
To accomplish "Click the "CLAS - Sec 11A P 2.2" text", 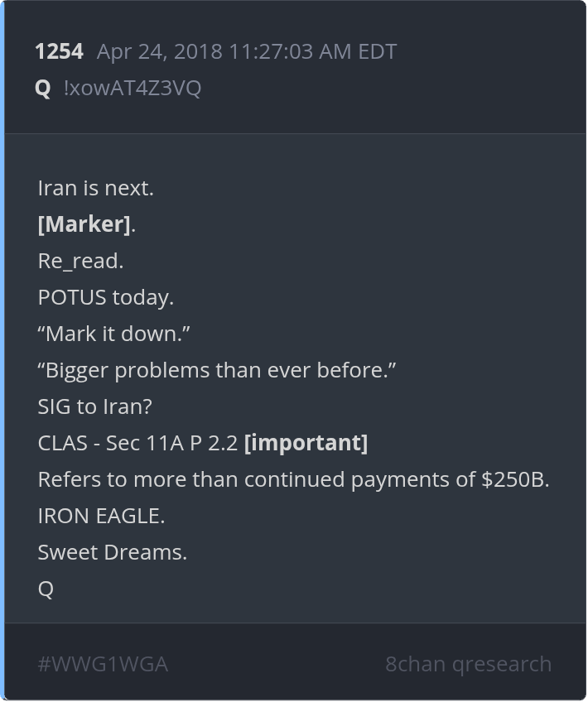I will 137,443.
